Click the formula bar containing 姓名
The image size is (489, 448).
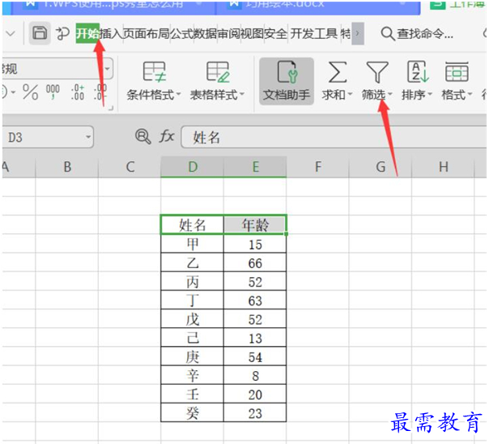334,137
